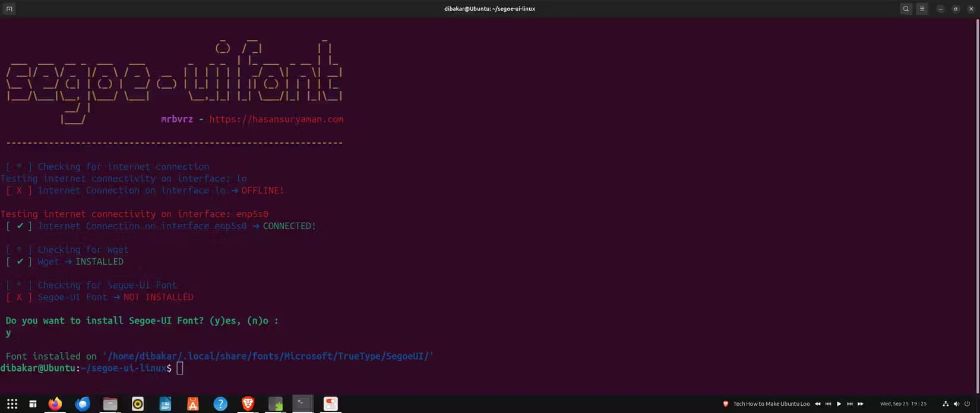The image size is (980, 413).
Task: Seek backward with the rewind media button
Action: pos(817,404)
